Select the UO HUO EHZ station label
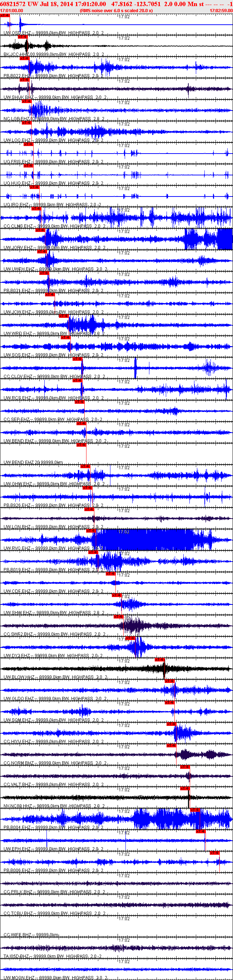 point(53,183)
